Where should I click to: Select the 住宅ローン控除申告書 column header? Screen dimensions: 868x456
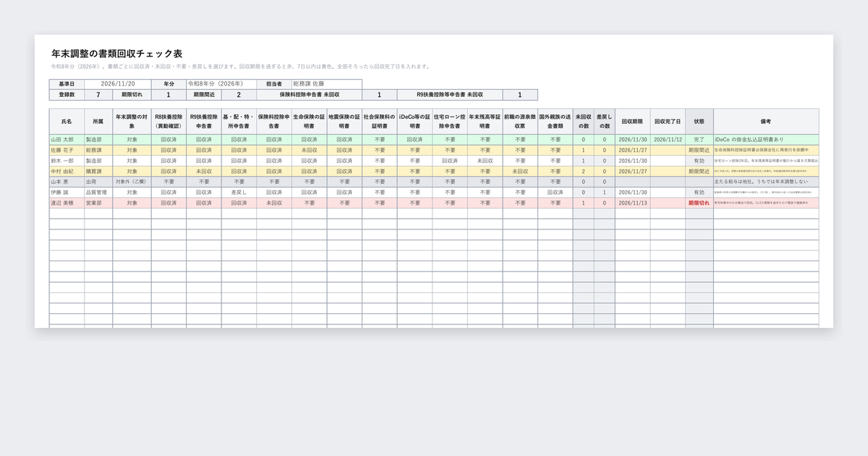(449, 121)
